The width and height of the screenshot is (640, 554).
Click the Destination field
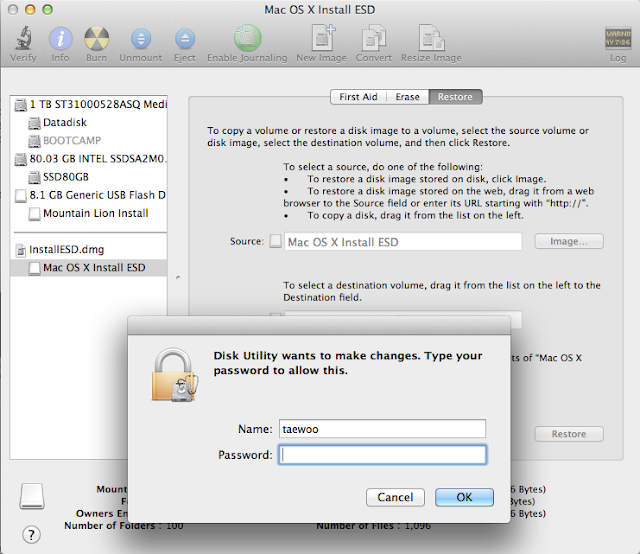[403, 319]
